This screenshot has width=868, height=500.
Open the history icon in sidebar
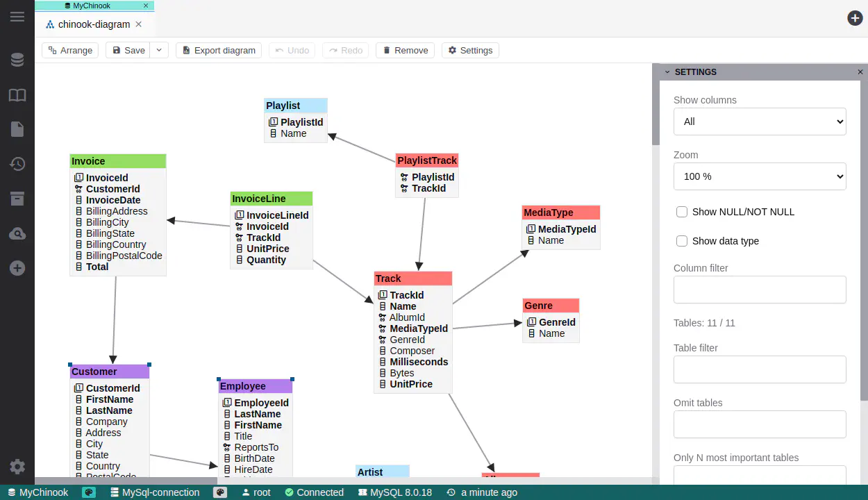coord(17,164)
